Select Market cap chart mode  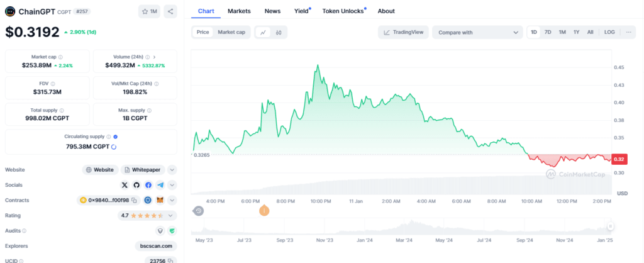(231, 32)
